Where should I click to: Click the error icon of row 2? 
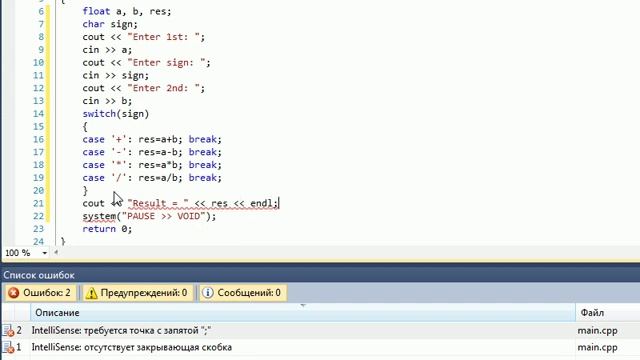click(x=8, y=330)
